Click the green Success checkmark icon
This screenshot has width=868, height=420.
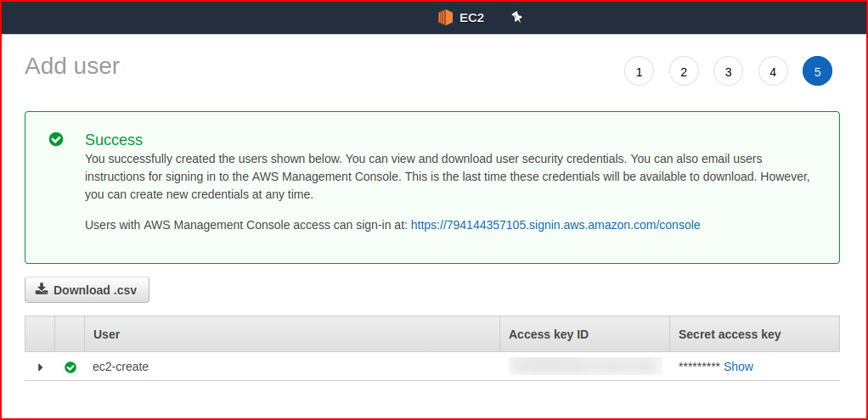pyautogui.click(x=56, y=139)
